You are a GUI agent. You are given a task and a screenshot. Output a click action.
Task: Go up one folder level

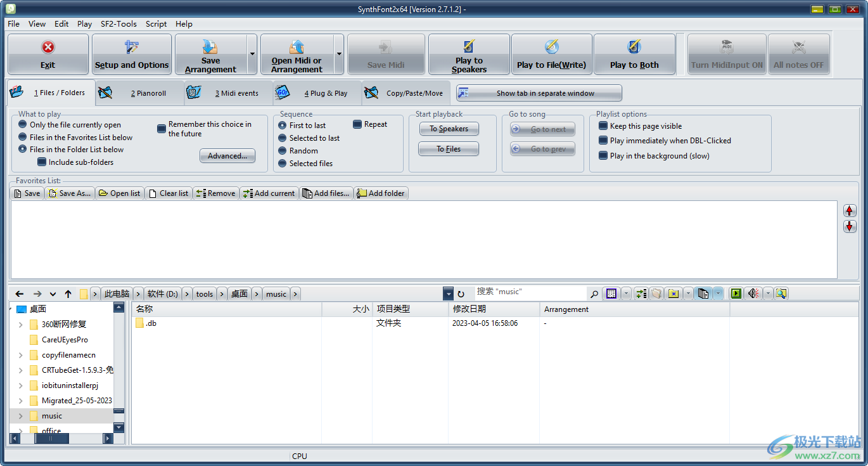(68, 294)
